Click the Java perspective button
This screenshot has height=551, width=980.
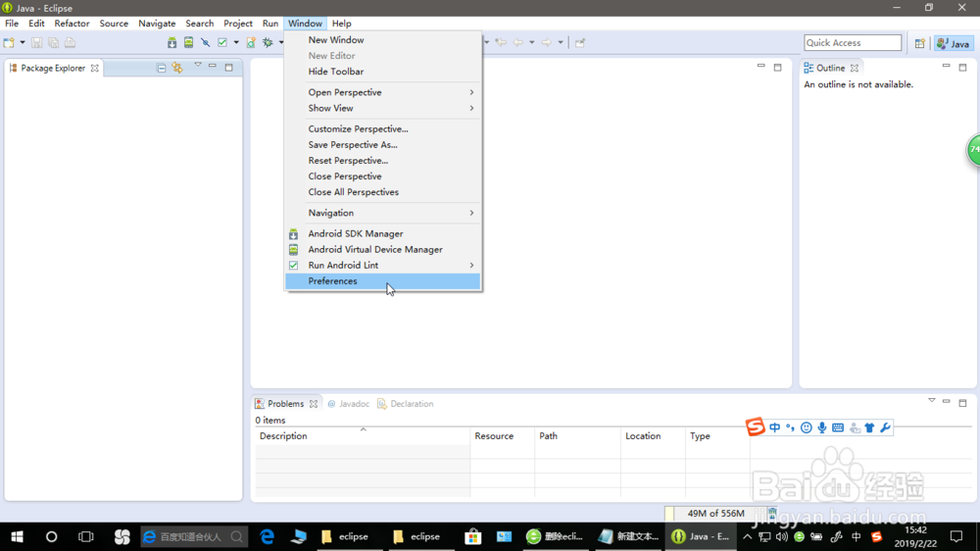point(954,43)
